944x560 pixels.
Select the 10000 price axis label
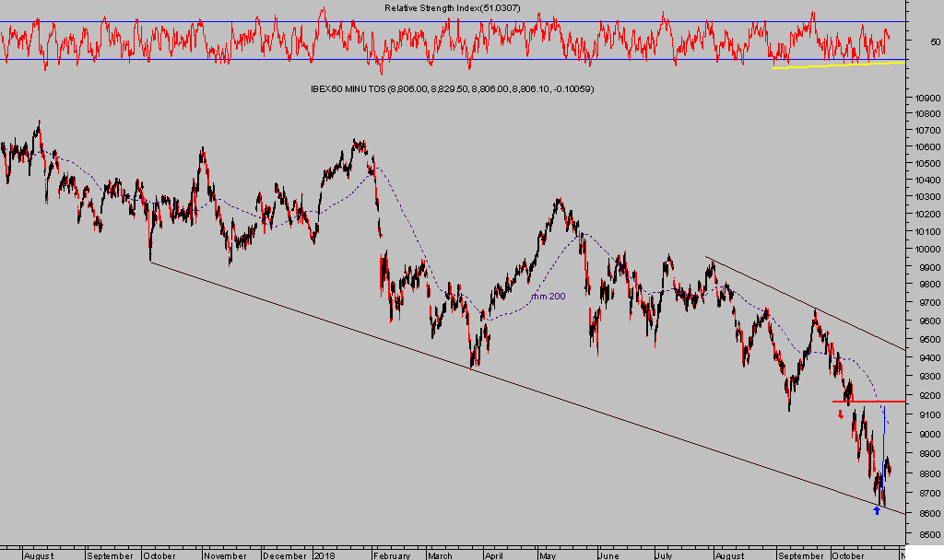(x=926, y=249)
